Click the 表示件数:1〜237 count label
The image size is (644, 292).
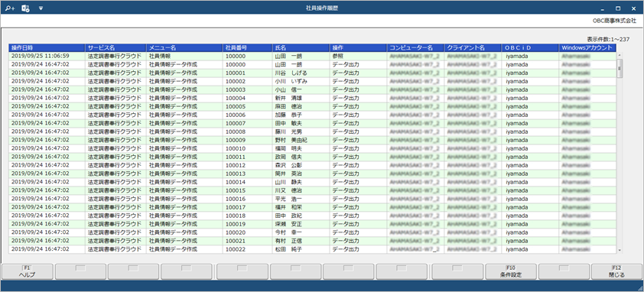[608, 40]
